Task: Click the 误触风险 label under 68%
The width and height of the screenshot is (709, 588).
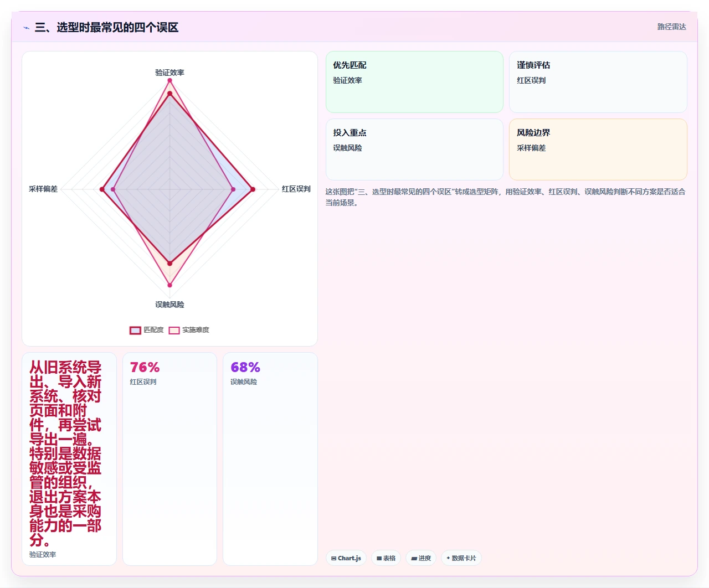Action: (x=244, y=382)
